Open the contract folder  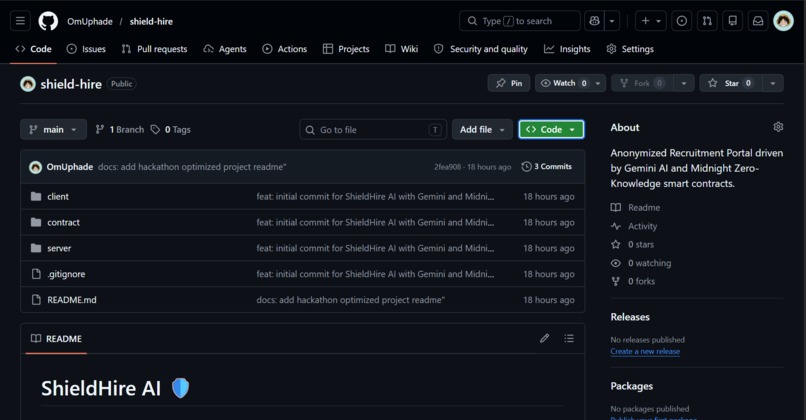coord(63,223)
